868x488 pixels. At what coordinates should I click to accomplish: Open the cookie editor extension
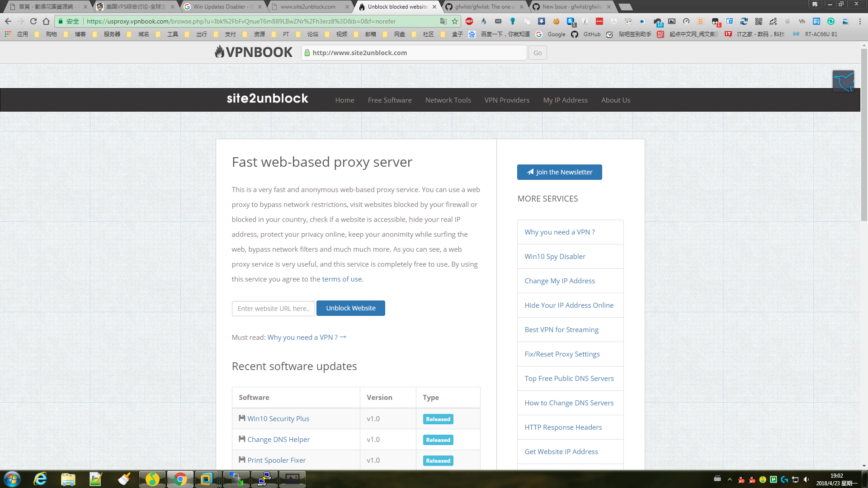pyautogui.click(x=556, y=21)
